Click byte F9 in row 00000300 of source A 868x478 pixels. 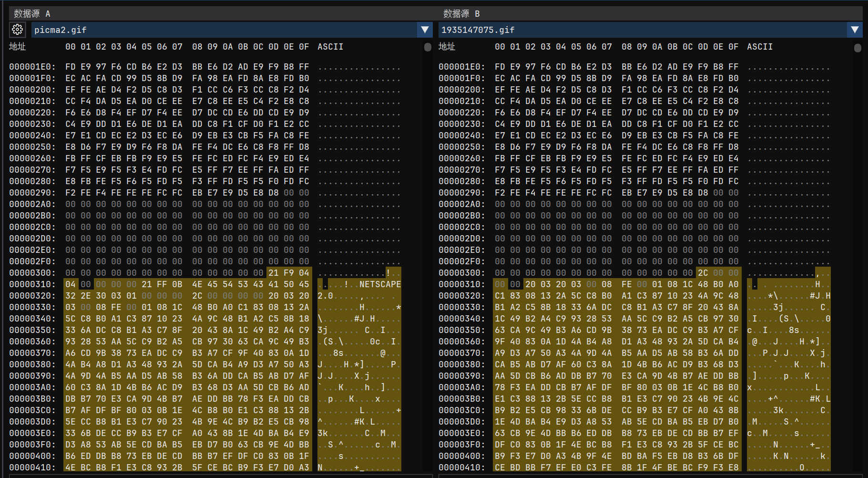(289, 273)
